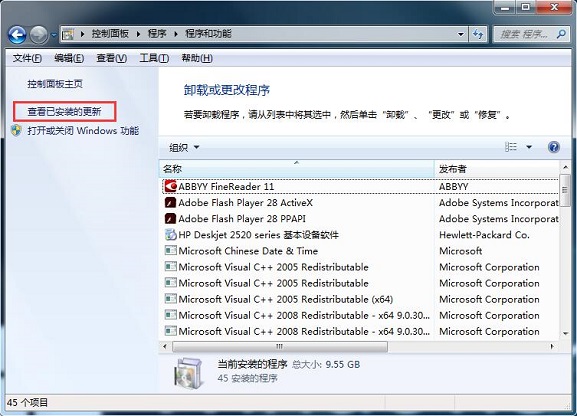Open the 工具(T) menu
Screen dimensions: 577x416
154,58
